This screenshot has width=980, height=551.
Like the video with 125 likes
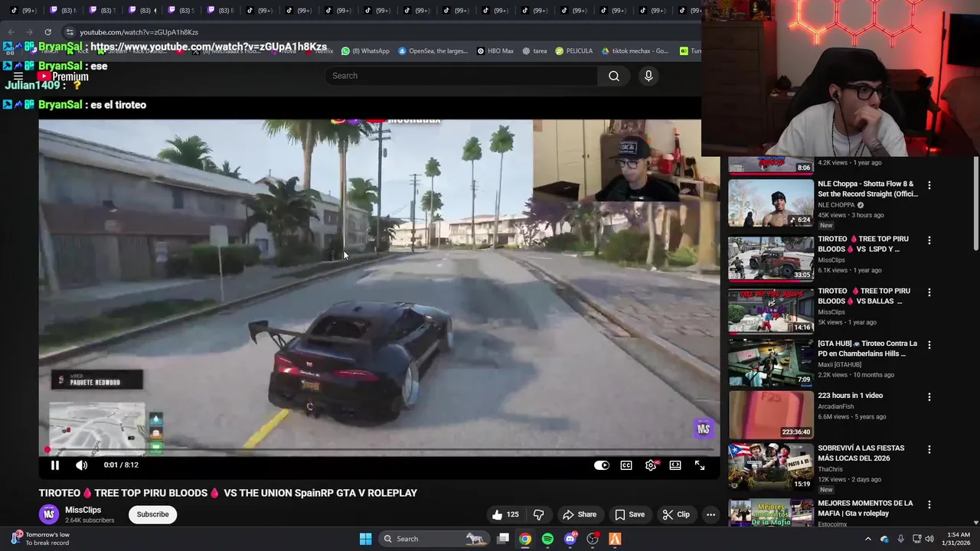click(505, 514)
